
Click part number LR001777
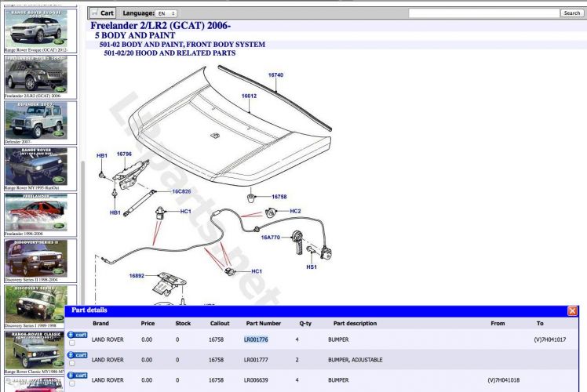pos(256,360)
